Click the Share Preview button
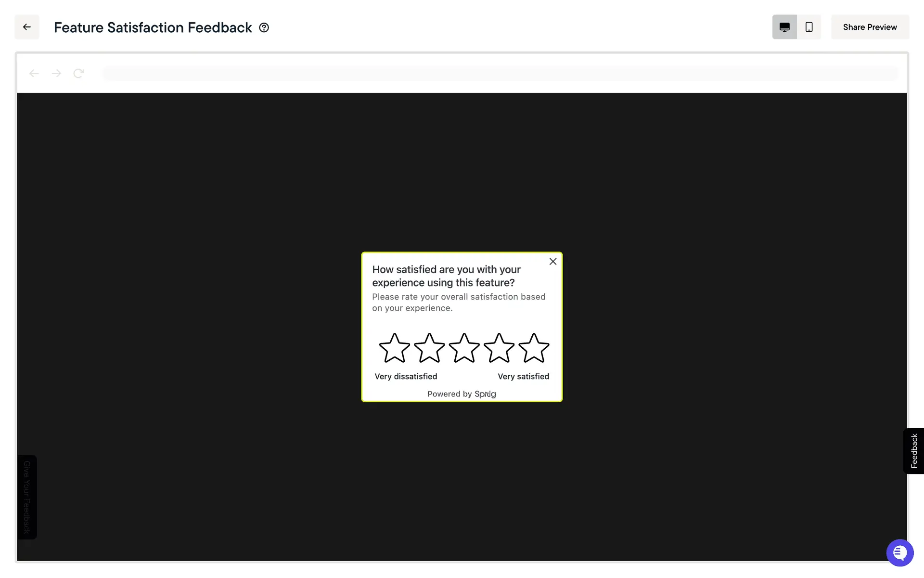 (870, 27)
